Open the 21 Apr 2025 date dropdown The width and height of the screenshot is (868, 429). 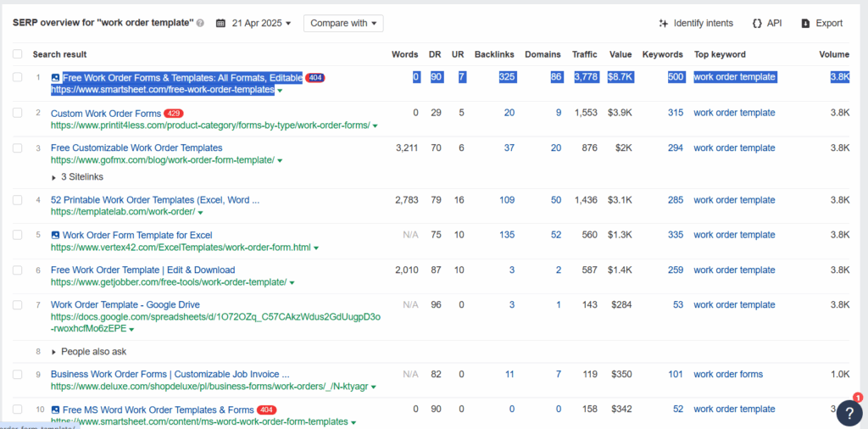pos(261,23)
